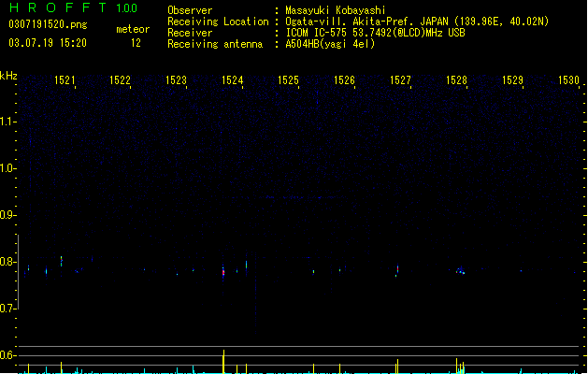The height and width of the screenshot is (374, 588).
Task: Click the 1530 time axis label
Action: coord(568,80)
